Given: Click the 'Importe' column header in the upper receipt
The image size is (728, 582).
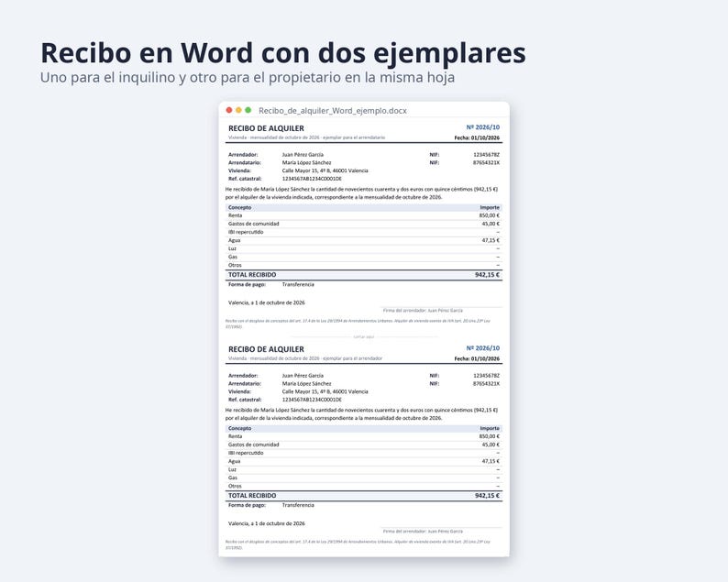Looking at the screenshot, I should (490, 207).
